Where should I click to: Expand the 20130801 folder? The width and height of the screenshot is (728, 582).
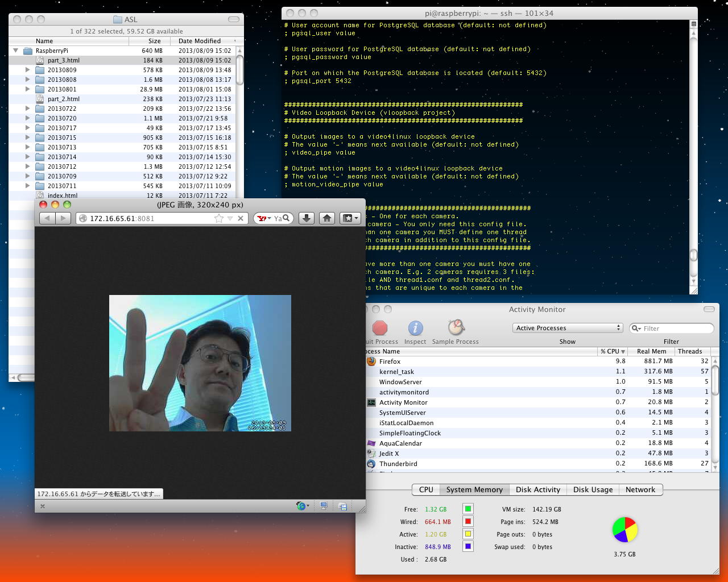[27, 89]
